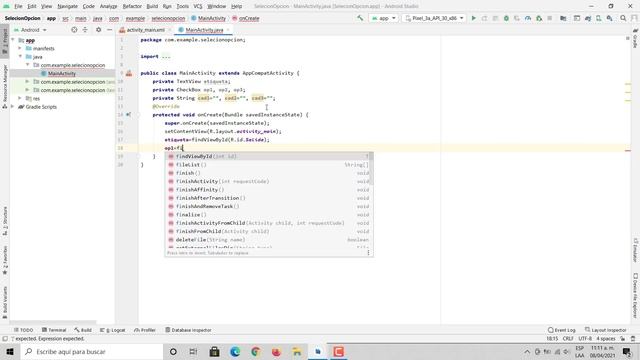Open the Navigate menu

pyautogui.click(x=67, y=6)
